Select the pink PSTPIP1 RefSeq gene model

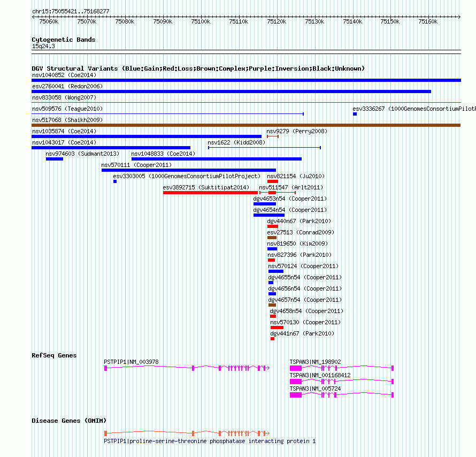187,368
